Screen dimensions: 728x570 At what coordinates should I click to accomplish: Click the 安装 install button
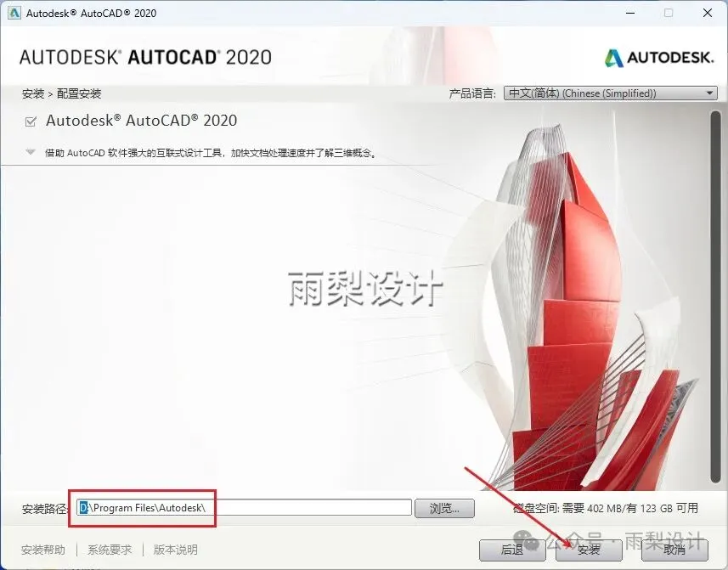click(x=589, y=550)
